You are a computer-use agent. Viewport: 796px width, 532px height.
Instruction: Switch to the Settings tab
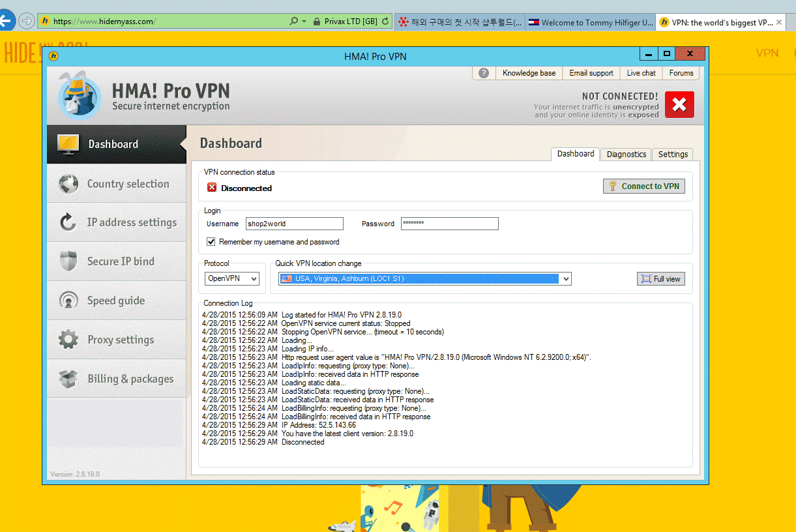672,155
